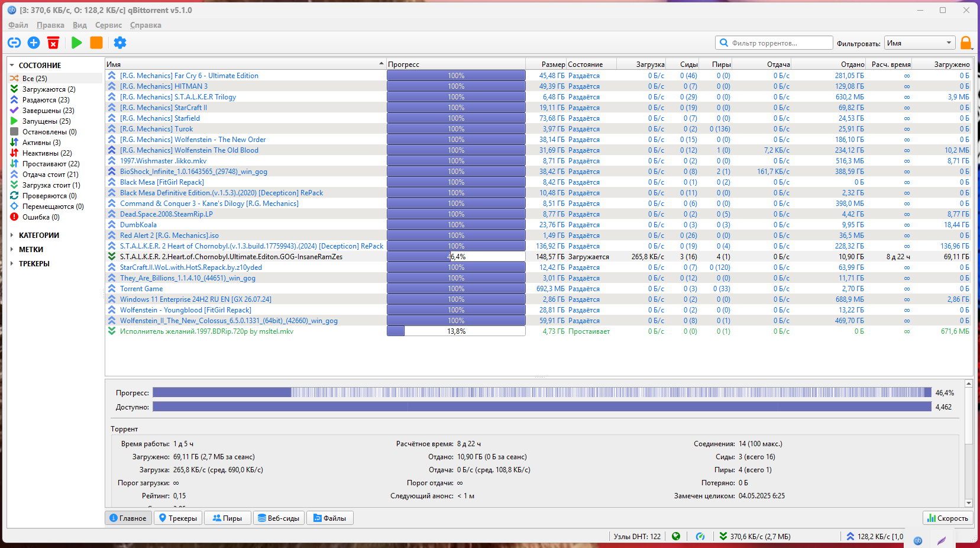This screenshot has height=548, width=980.
Task: Click the orange lock interface icon
Action: point(966,43)
